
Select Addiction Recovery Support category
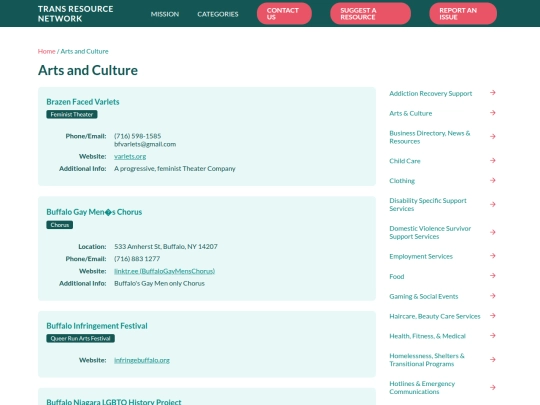(x=430, y=93)
